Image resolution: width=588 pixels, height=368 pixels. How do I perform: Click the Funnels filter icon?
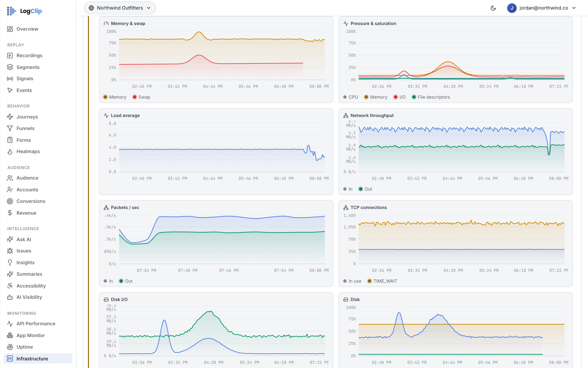coord(10,128)
